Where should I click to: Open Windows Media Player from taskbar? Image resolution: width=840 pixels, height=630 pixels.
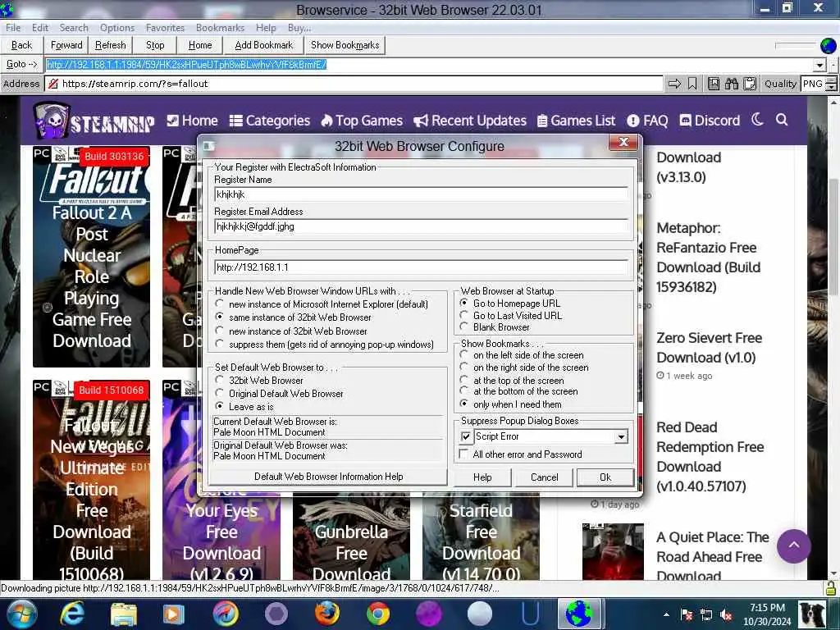tap(174, 614)
